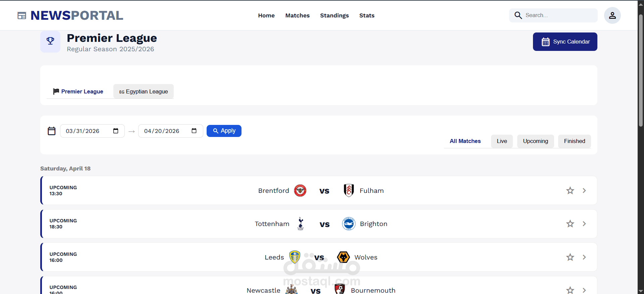Click the Brentford club crest

point(300,191)
